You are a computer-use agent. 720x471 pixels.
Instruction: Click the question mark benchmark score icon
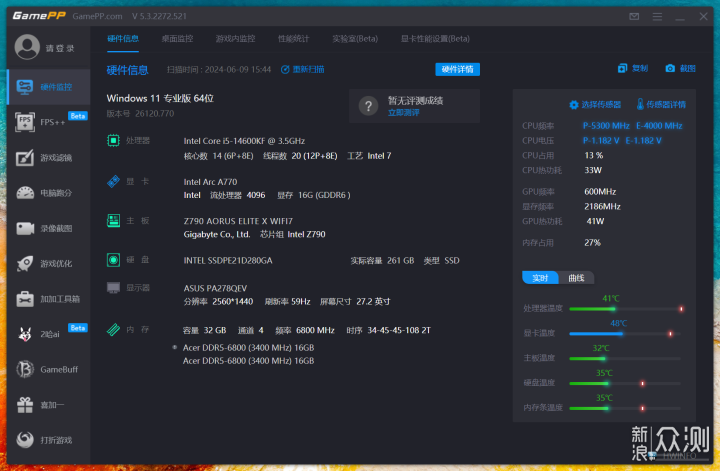point(368,106)
